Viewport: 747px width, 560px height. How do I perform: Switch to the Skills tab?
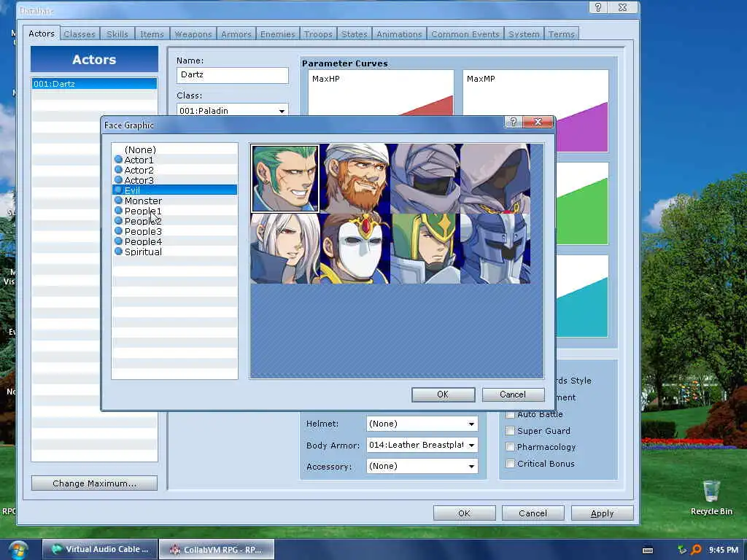[117, 34]
